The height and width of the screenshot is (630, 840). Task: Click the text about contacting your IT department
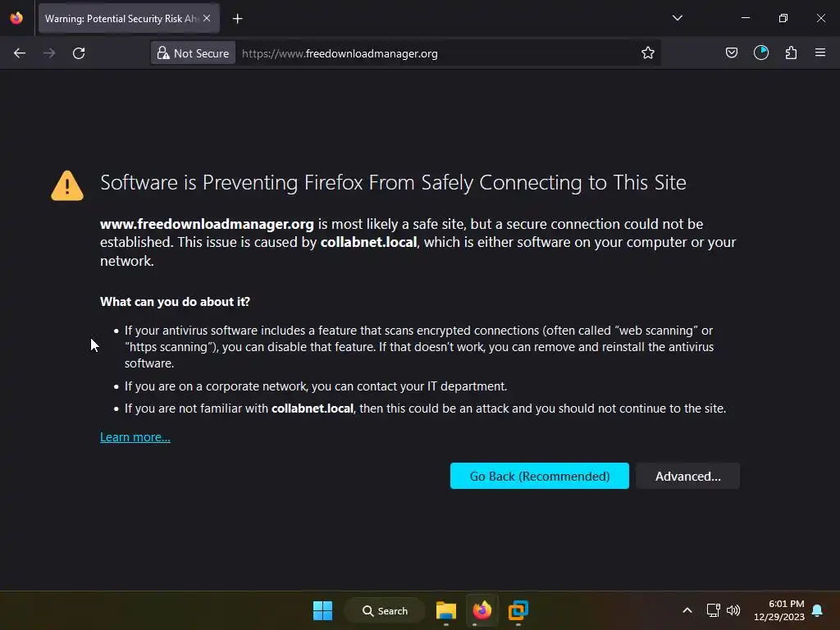coord(316,386)
